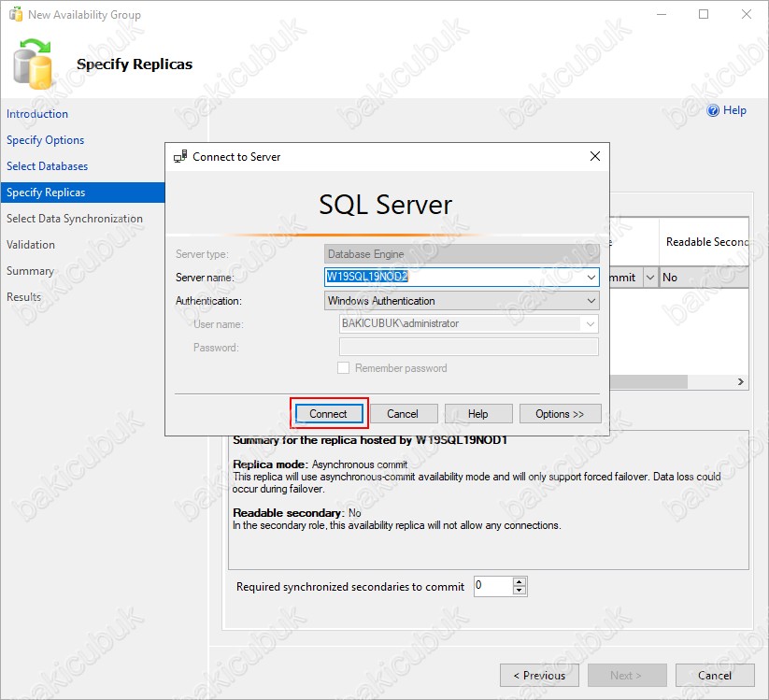Screen dimensions: 769x700
Task: Open the Summary page
Action: tap(30, 271)
